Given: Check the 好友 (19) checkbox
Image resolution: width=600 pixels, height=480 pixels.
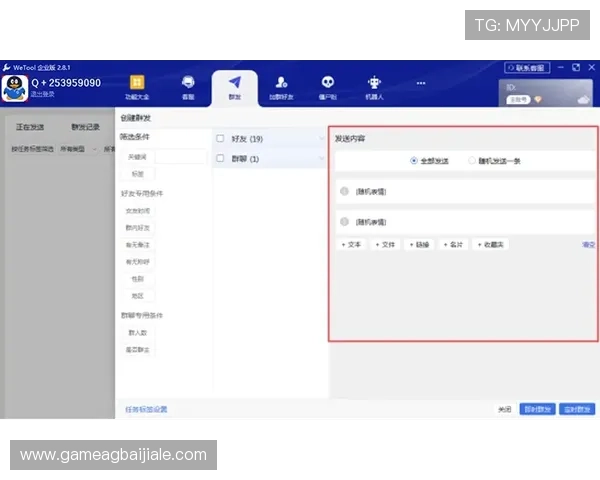Looking at the screenshot, I should pos(220,138).
